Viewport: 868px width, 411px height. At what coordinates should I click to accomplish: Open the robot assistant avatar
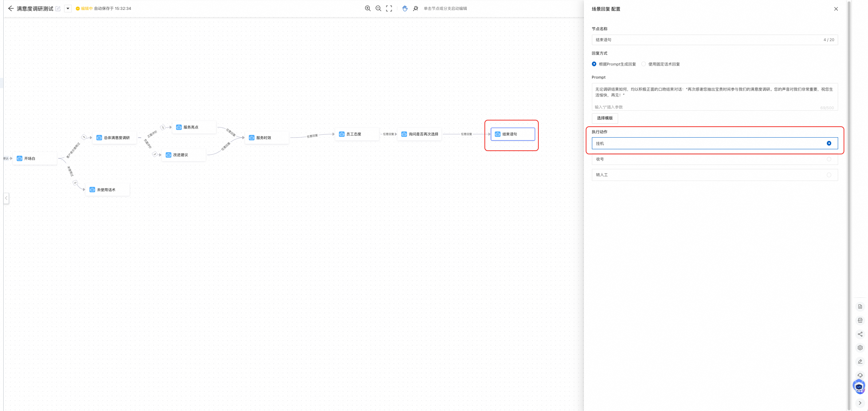[859, 386]
